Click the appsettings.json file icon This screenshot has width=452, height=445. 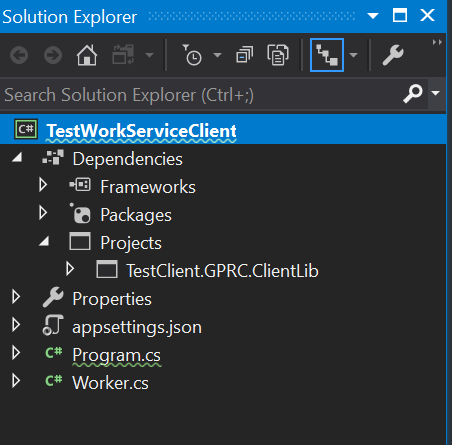click(53, 325)
